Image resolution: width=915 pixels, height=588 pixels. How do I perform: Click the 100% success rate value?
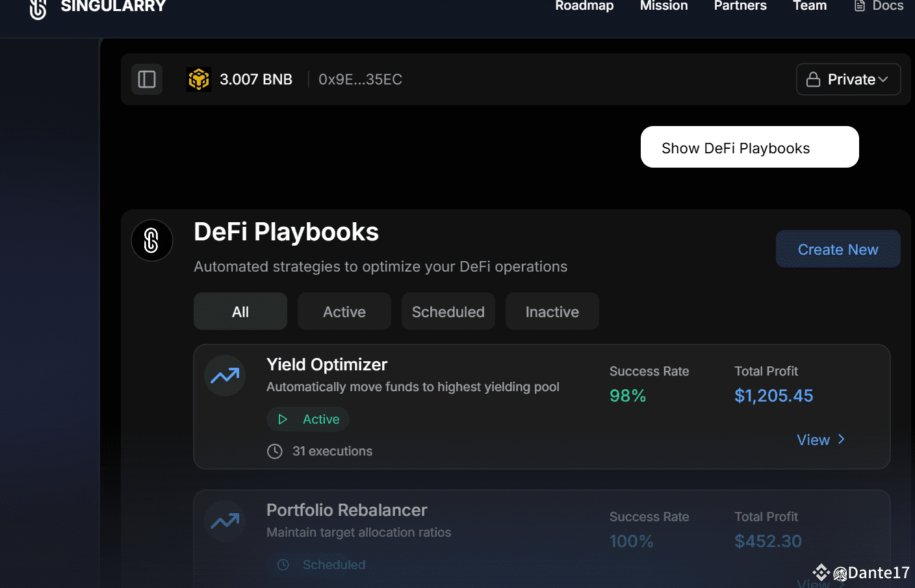[632, 541]
